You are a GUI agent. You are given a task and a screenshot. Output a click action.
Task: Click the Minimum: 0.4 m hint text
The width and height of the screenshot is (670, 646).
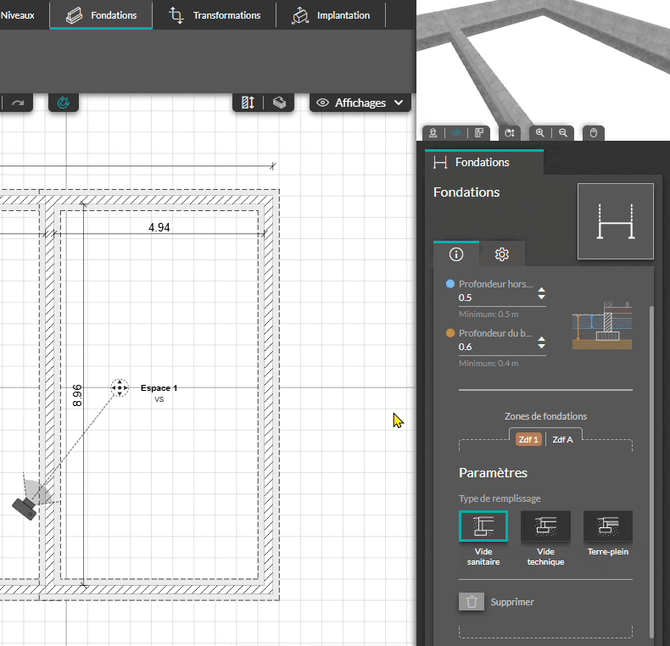click(488, 363)
